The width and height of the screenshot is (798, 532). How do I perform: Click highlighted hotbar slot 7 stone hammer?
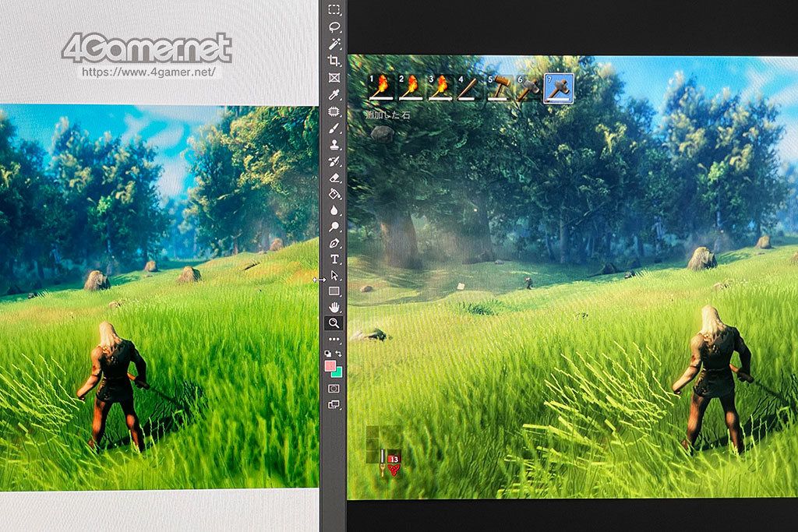click(x=559, y=88)
